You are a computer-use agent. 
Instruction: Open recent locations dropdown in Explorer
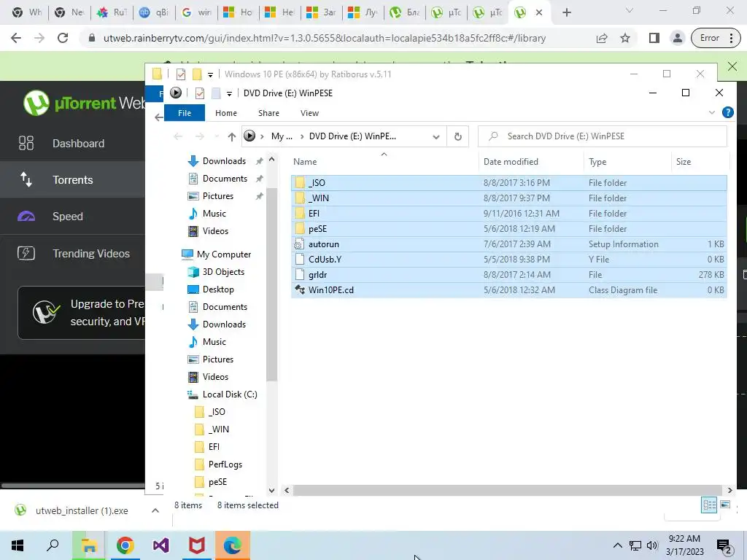(x=216, y=136)
